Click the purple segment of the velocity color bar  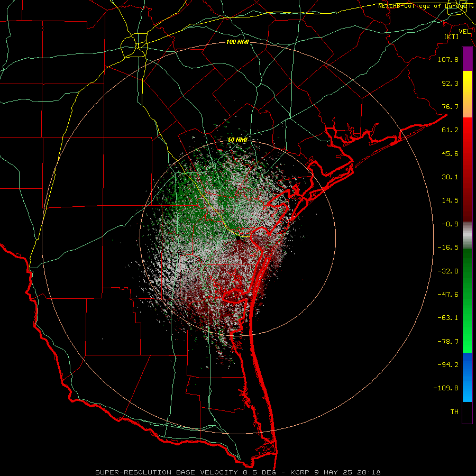point(467,59)
